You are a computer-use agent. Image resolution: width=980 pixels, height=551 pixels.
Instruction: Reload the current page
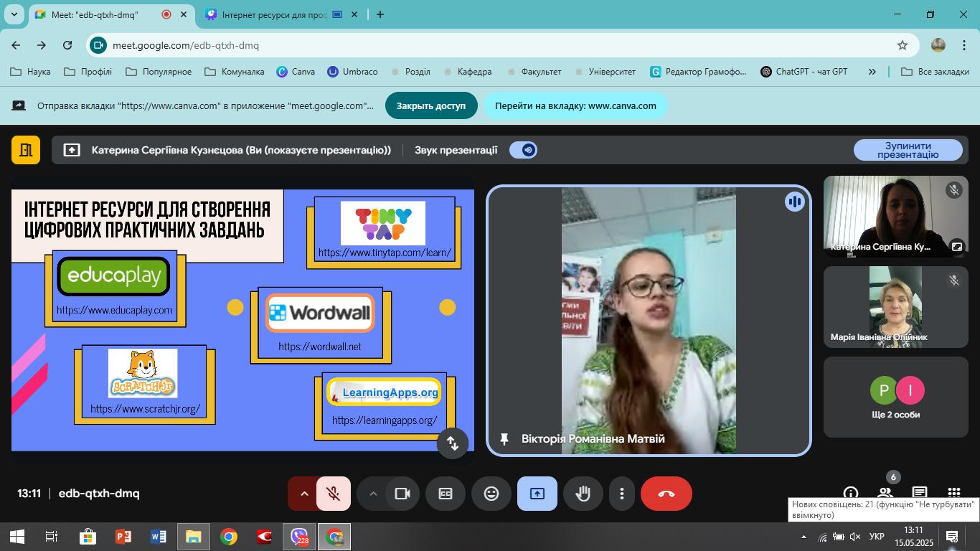(x=67, y=45)
